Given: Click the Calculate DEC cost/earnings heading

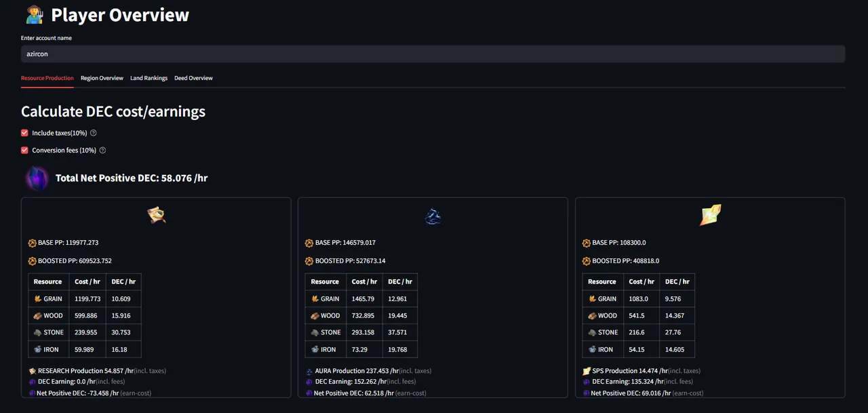Looking at the screenshot, I should click(x=113, y=111).
